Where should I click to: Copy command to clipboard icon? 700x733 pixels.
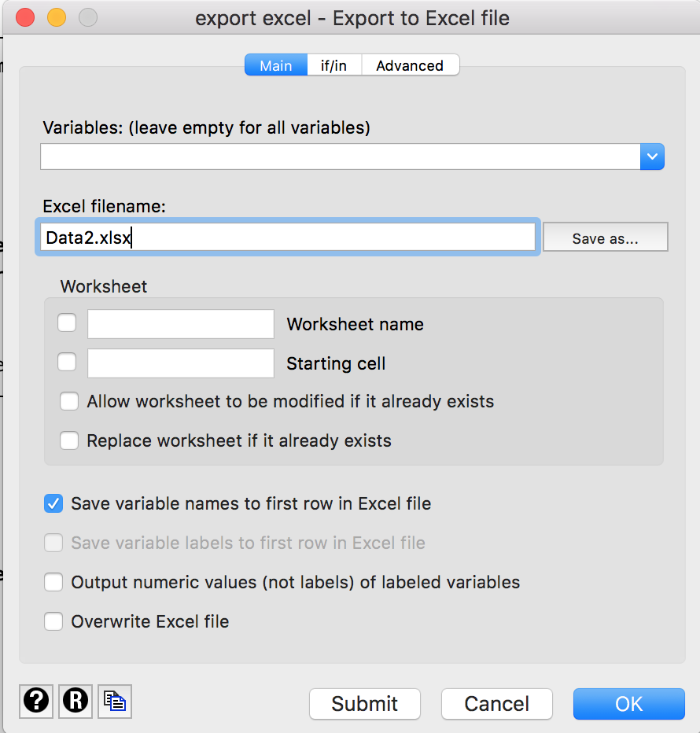115,701
